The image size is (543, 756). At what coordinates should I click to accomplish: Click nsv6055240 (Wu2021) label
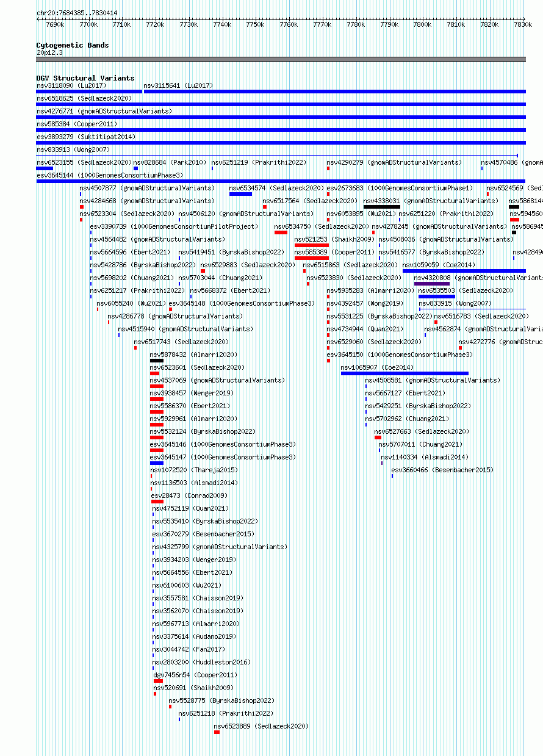click(131, 303)
